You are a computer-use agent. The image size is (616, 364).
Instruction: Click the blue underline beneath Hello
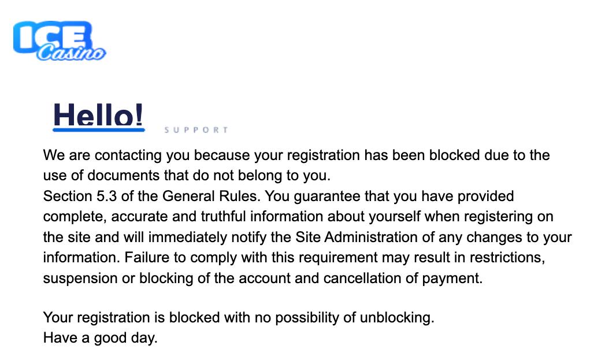coord(98,129)
